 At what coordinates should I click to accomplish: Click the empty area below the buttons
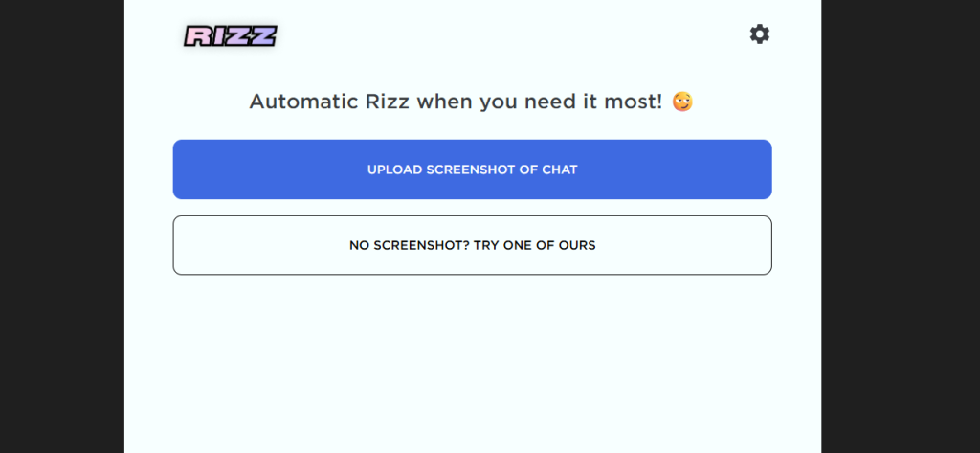472,364
